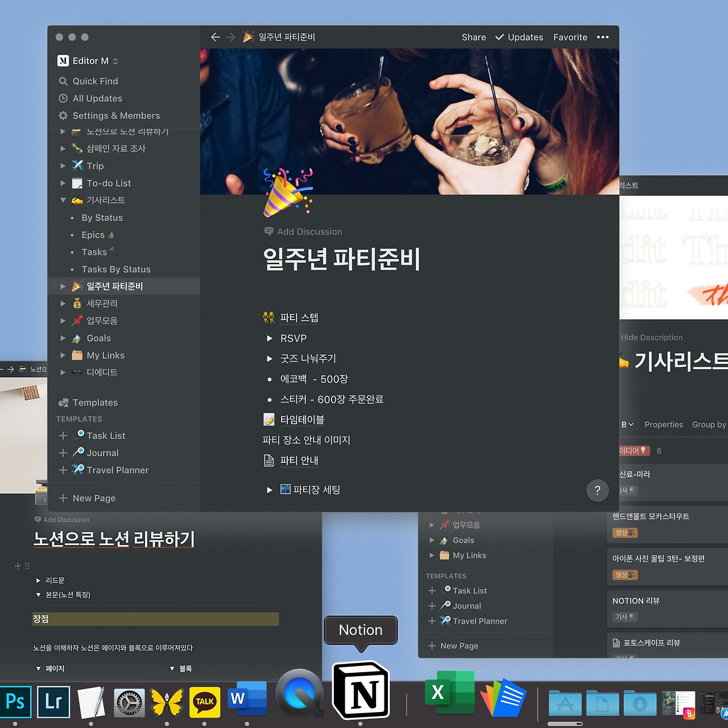Open Photoshop from the Dock

(15, 701)
